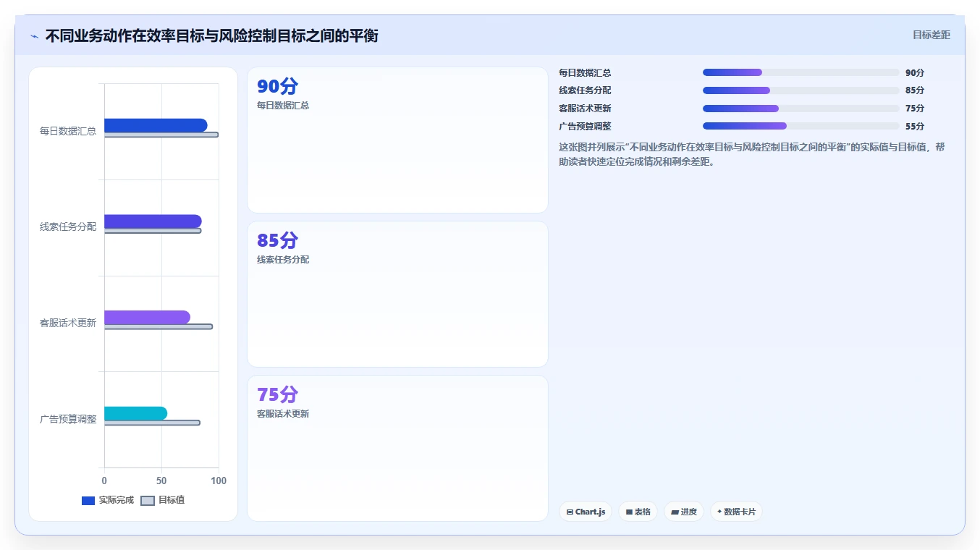Click the x-axis tick 50
This screenshot has width=980, height=550.
(x=161, y=481)
